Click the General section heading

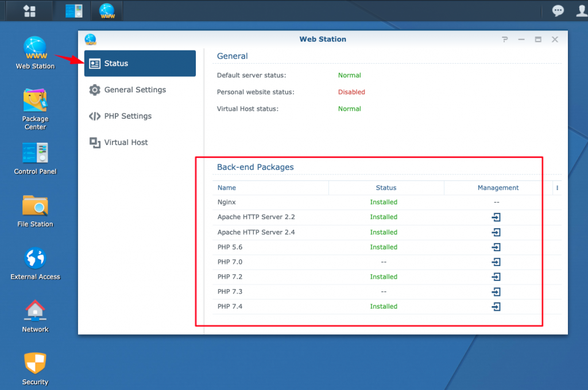pyautogui.click(x=232, y=56)
